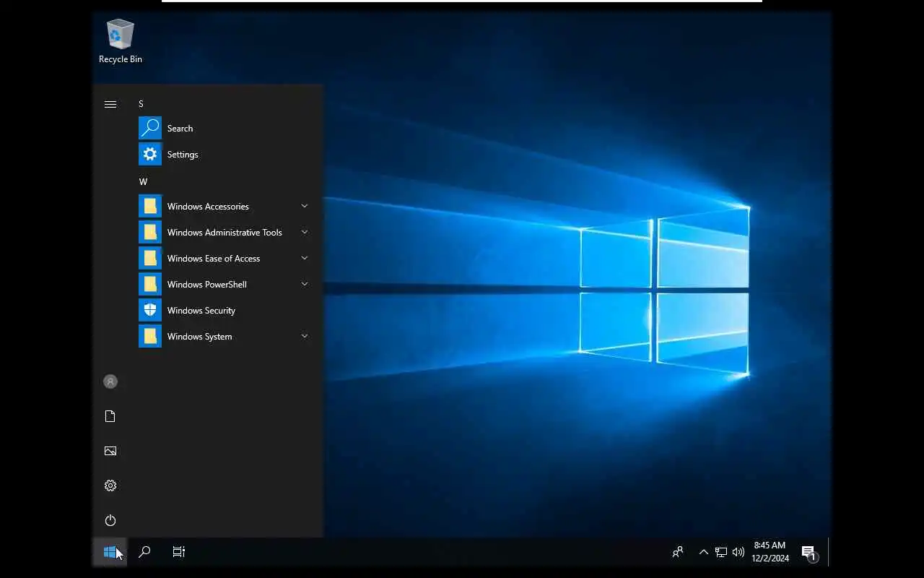Open the Windows System folder

(x=225, y=337)
